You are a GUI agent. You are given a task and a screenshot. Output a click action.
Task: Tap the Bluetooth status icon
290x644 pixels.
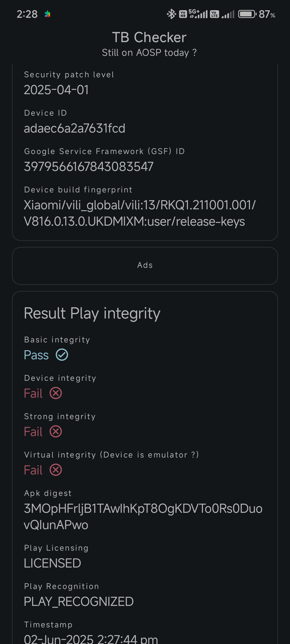click(x=171, y=14)
